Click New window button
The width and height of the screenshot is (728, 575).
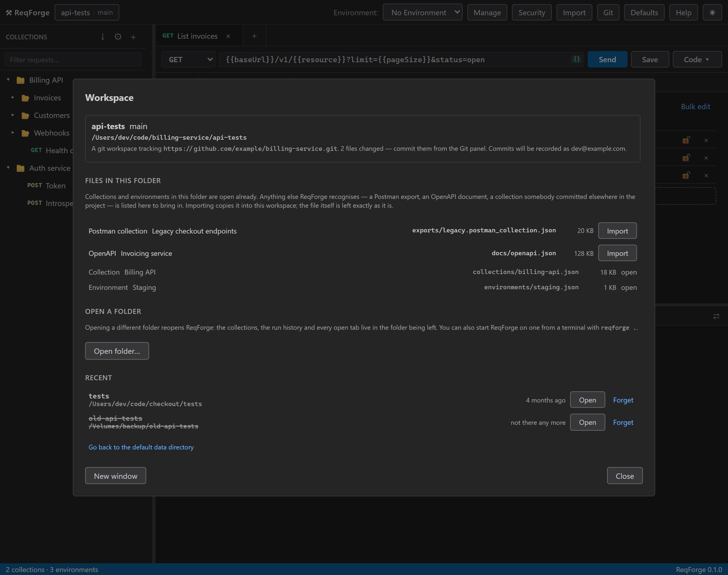116,476
